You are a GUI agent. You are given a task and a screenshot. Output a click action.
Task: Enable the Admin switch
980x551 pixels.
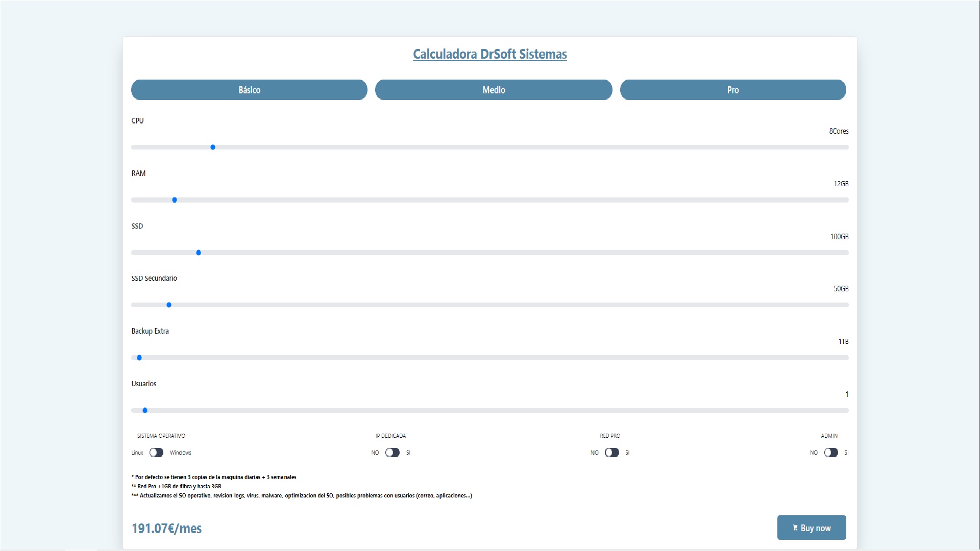(830, 453)
